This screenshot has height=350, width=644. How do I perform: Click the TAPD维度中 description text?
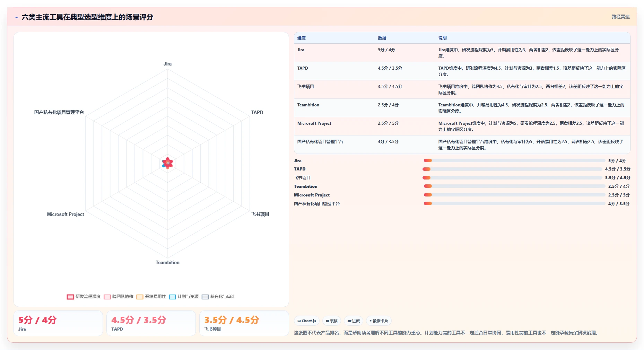[x=532, y=71]
